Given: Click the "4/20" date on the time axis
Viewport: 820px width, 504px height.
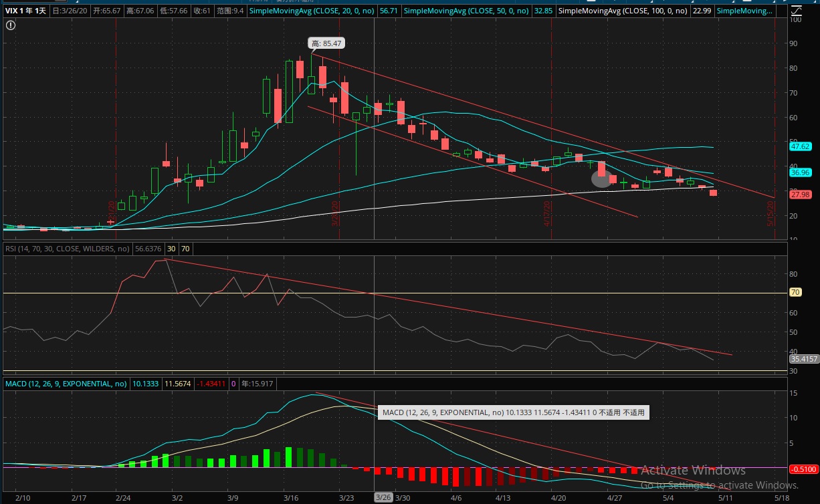Looking at the screenshot, I should click(x=558, y=498).
